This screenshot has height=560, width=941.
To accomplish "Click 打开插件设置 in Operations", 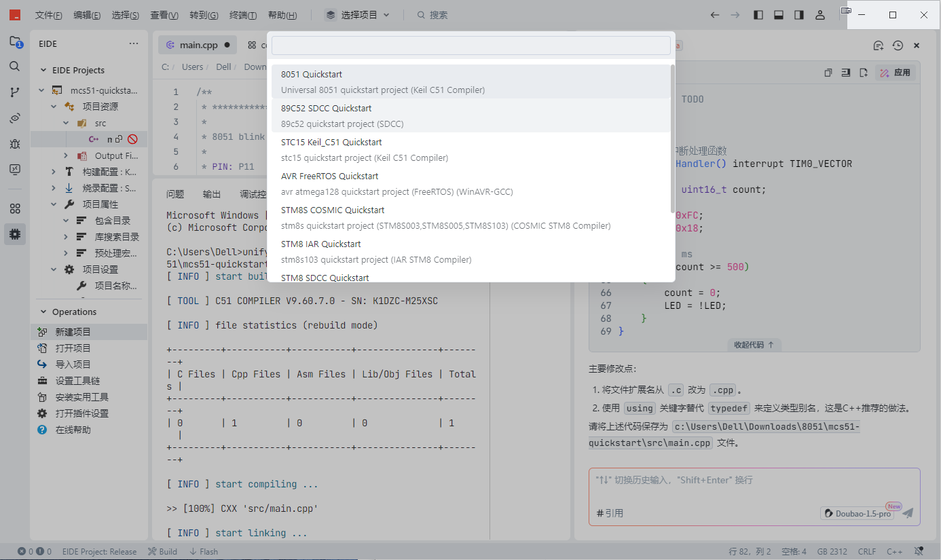I will 89,413.
